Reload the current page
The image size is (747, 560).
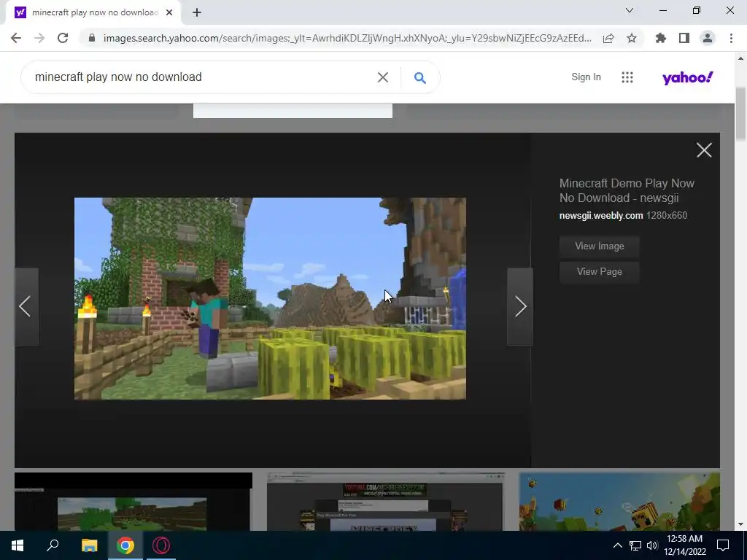(x=63, y=38)
